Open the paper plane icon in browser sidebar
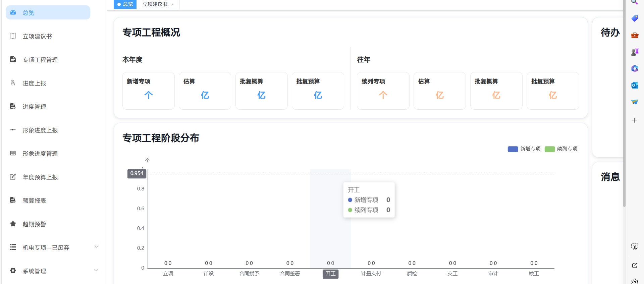 (635, 102)
